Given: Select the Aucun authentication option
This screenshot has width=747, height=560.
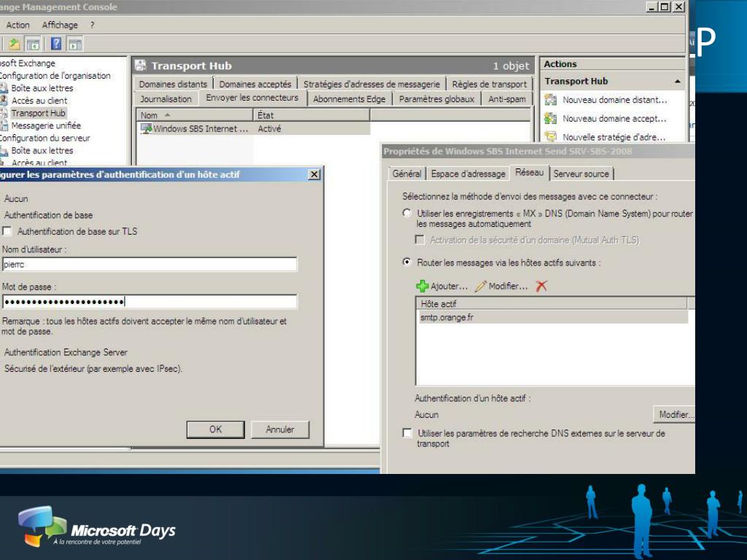Looking at the screenshot, I should click(x=16, y=199).
